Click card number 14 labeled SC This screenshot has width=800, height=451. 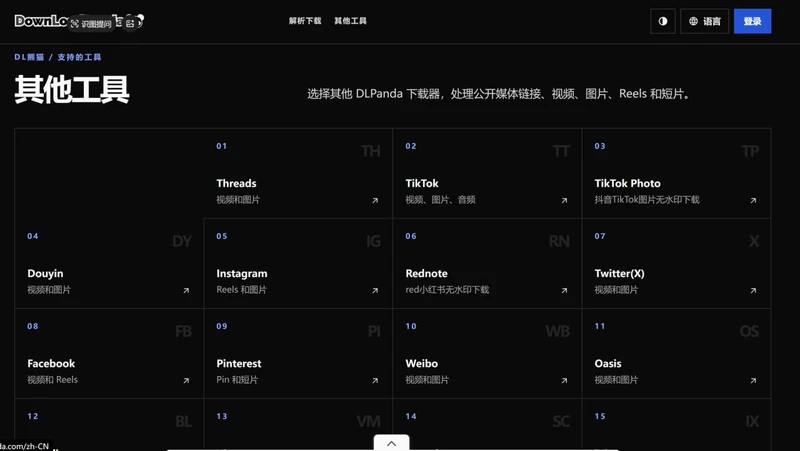click(487, 424)
